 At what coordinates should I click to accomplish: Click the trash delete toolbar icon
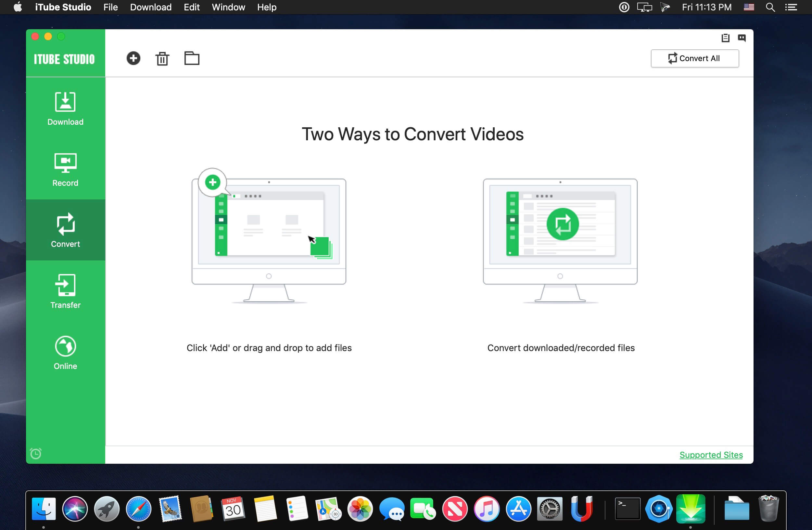(162, 58)
